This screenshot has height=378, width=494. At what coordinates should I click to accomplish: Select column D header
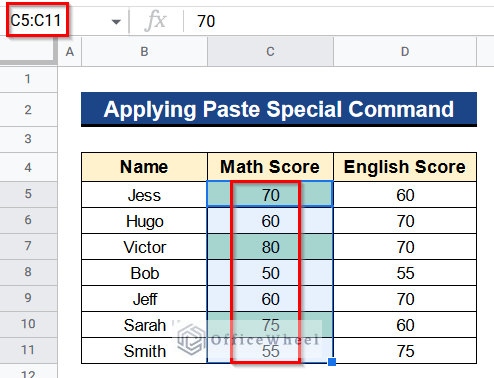click(x=405, y=52)
